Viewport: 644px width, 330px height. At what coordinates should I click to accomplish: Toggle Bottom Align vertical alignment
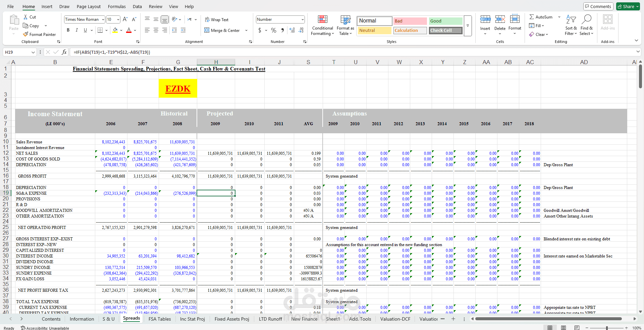pyautogui.click(x=165, y=19)
